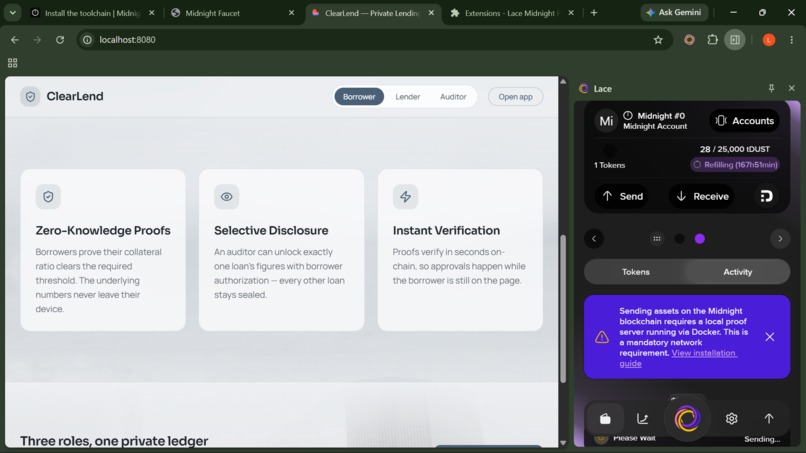Click the Receive button in Lace
Viewport: 806px width, 453px height.
702,196
